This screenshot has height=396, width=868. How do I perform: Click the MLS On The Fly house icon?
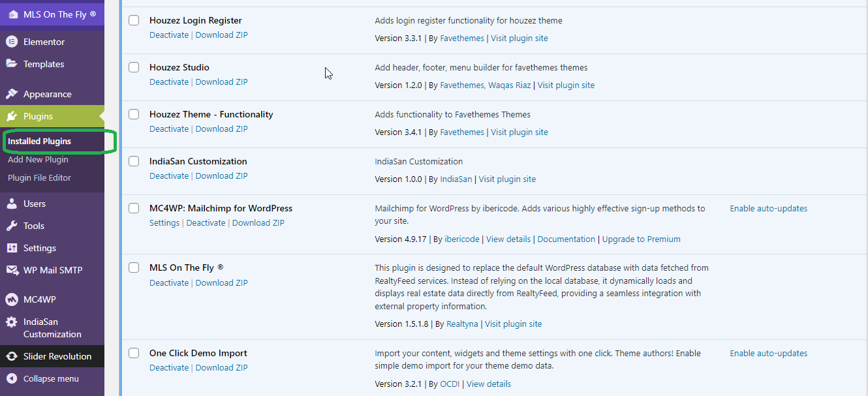pyautogui.click(x=12, y=14)
